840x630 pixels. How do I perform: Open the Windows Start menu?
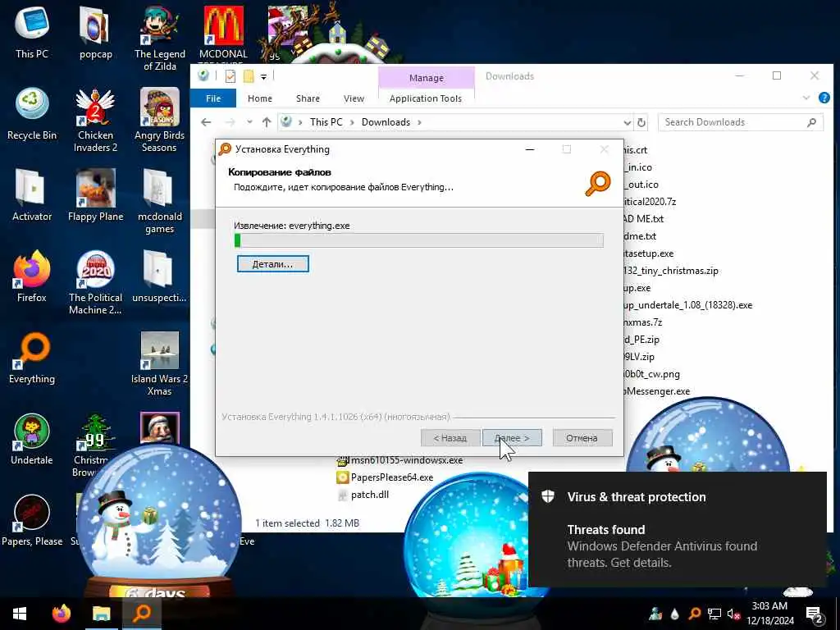tap(20, 614)
